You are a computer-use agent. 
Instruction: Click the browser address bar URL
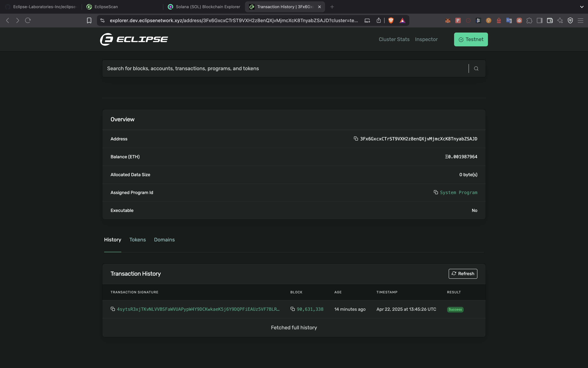pos(234,20)
